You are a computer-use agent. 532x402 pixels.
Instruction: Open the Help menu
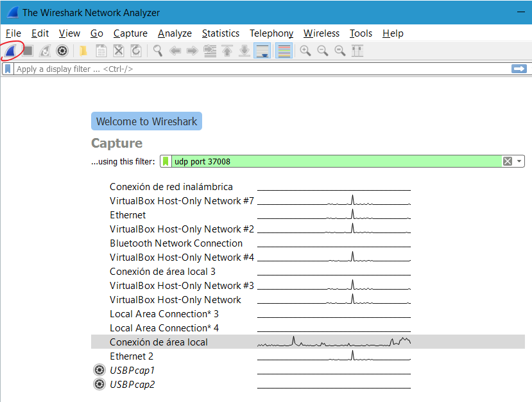[393, 33]
